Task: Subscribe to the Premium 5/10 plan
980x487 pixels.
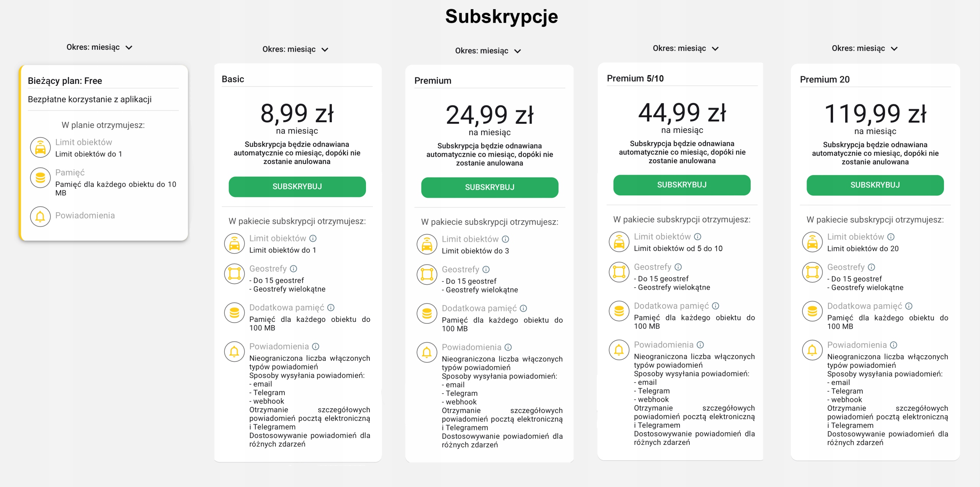Action: (x=682, y=185)
